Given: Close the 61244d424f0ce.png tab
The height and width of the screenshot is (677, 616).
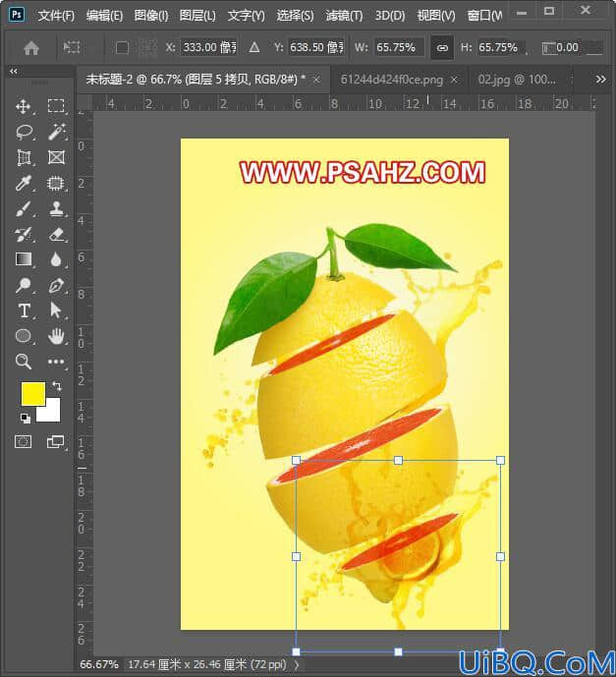Looking at the screenshot, I should point(454,80).
